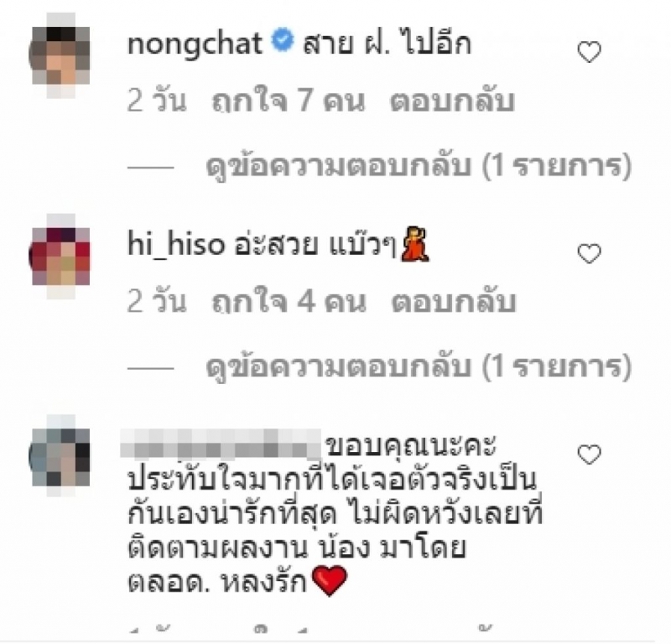The image size is (671, 644).
Task: Open the nongchat username link
Action: (195, 44)
